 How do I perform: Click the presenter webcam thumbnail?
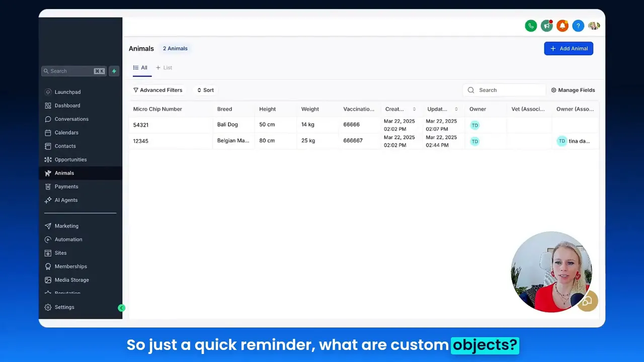tap(551, 272)
